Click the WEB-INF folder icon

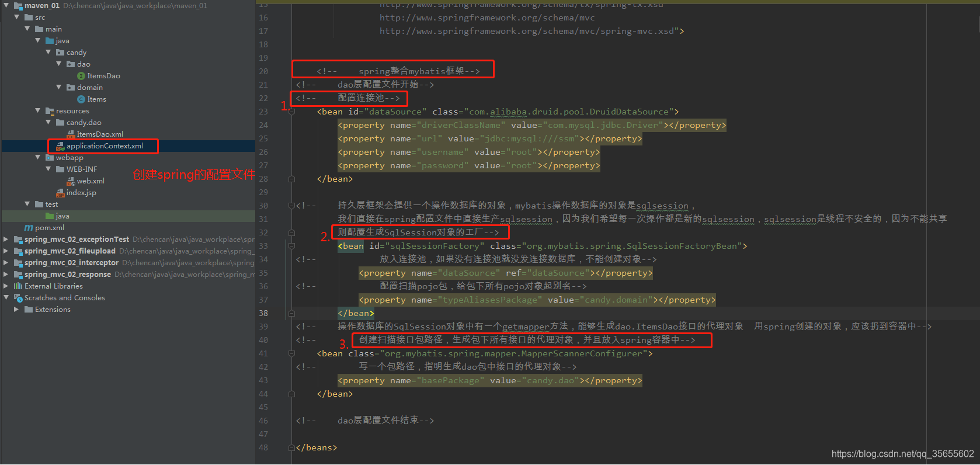[60, 169]
